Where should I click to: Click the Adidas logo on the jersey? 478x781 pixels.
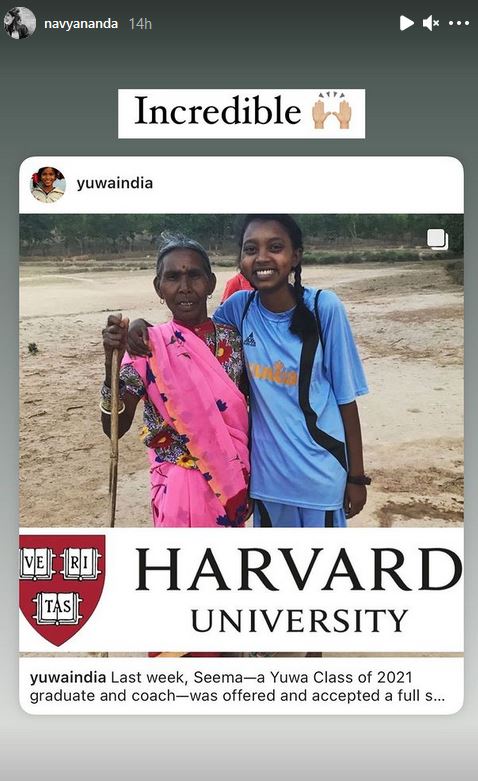[250, 340]
